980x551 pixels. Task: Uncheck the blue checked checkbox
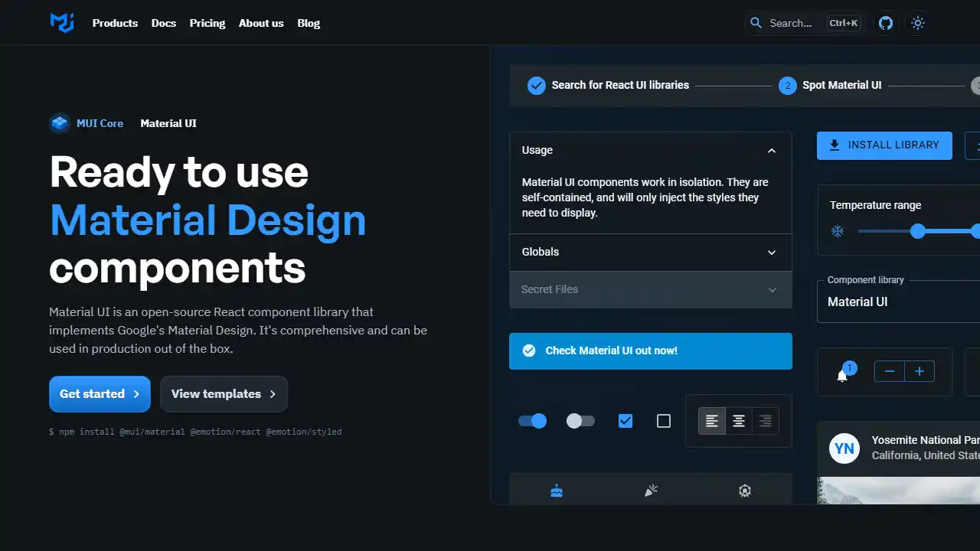coord(626,421)
